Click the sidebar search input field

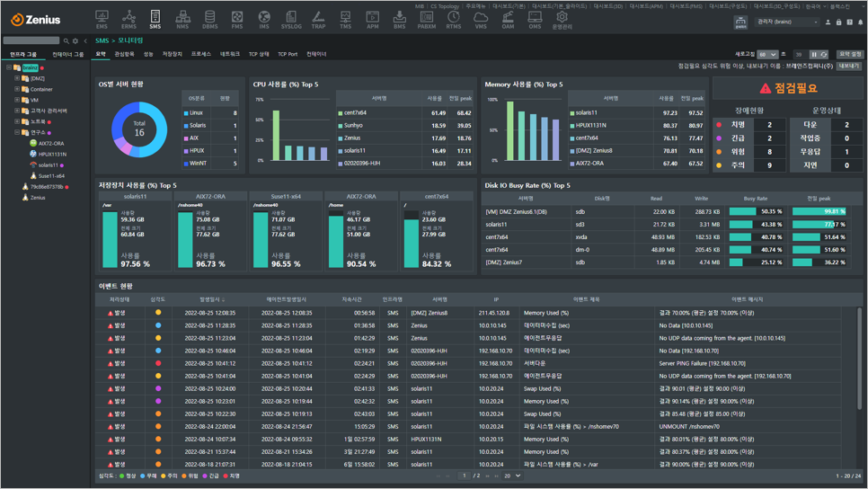(31, 41)
